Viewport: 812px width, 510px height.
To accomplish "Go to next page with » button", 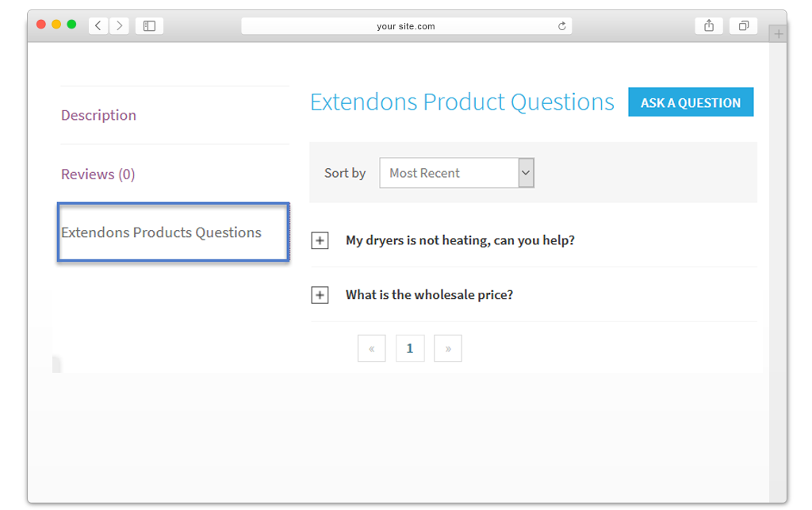I will [x=448, y=348].
